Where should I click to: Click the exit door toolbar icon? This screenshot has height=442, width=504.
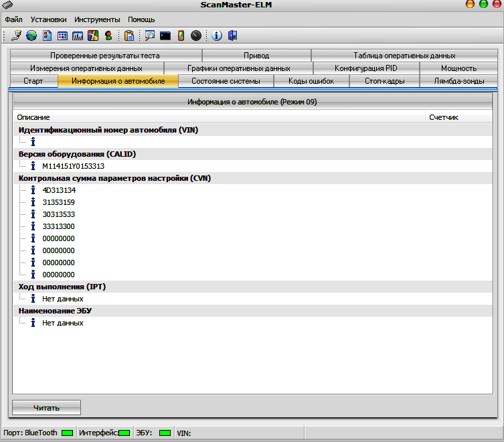(232, 35)
